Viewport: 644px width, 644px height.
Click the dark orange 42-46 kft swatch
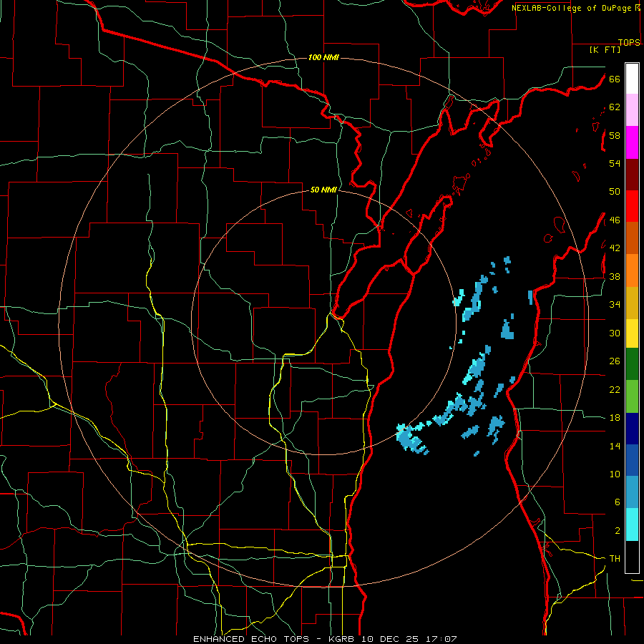[632, 238]
